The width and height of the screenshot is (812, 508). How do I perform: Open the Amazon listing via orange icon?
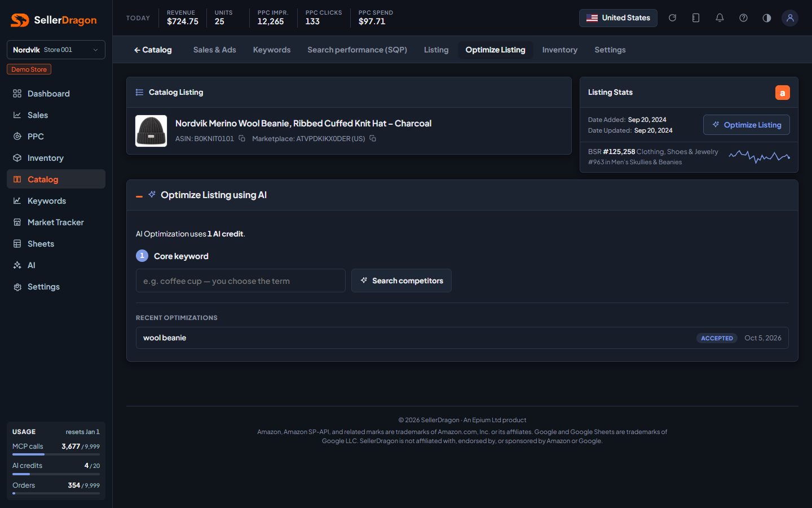pyautogui.click(x=783, y=93)
